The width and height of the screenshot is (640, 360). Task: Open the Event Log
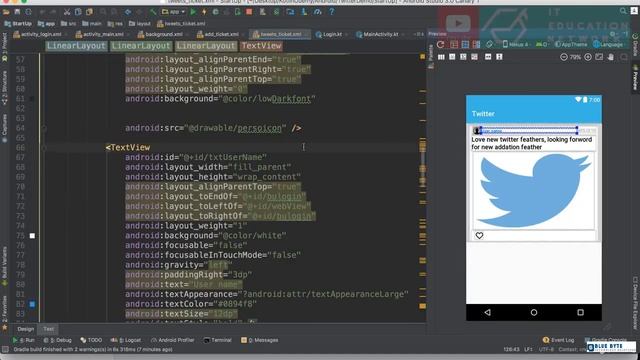558,340
